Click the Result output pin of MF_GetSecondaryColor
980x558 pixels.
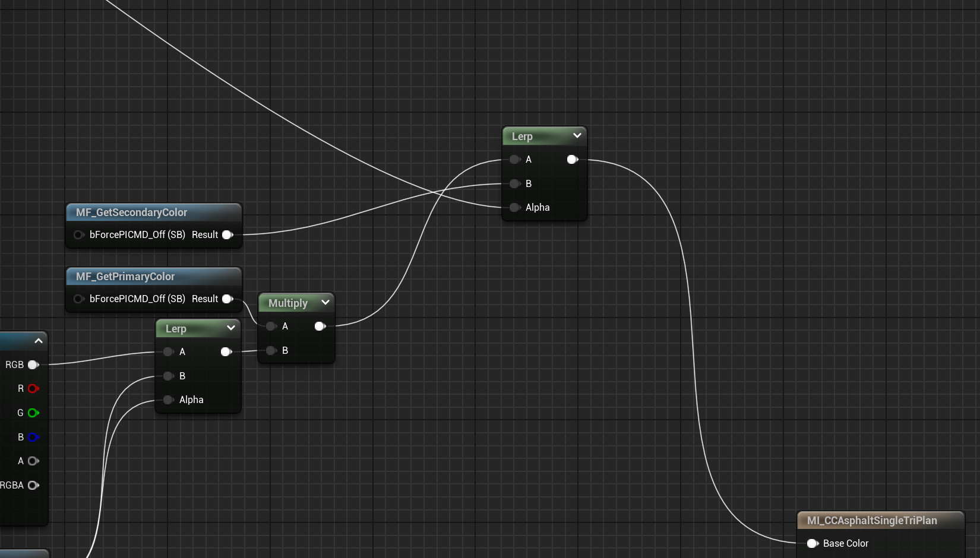pos(227,235)
